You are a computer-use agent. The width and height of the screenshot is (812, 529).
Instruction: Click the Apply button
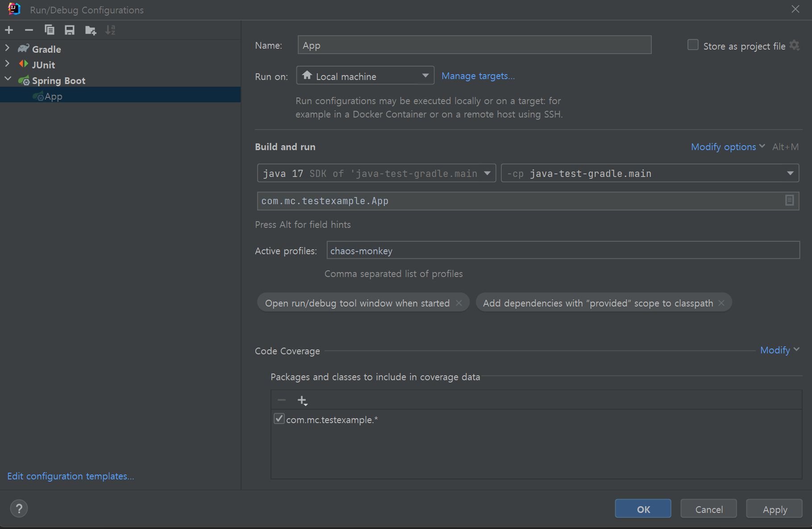tap(775, 508)
